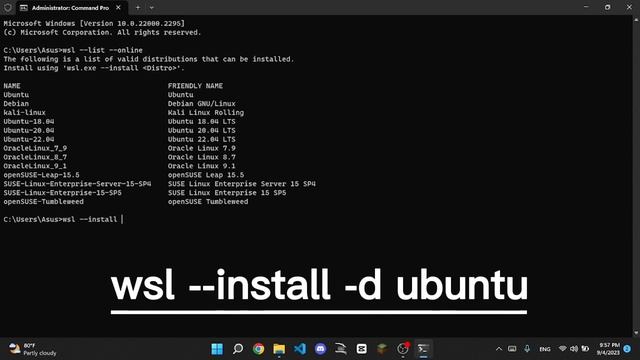
Task: Click the microphone tray icon
Action: [x=527, y=349]
